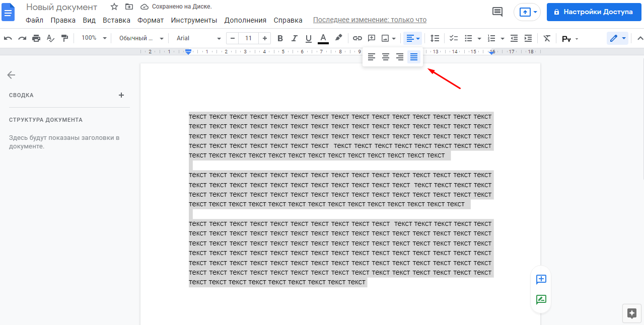Star the document with star icon
The image size is (644, 325).
114,7
